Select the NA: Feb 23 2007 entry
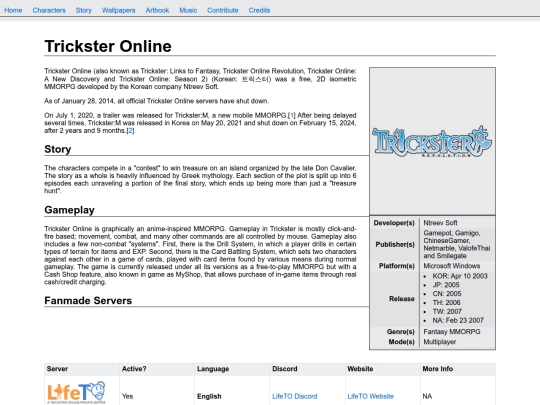The image size is (540, 405). 458,321
